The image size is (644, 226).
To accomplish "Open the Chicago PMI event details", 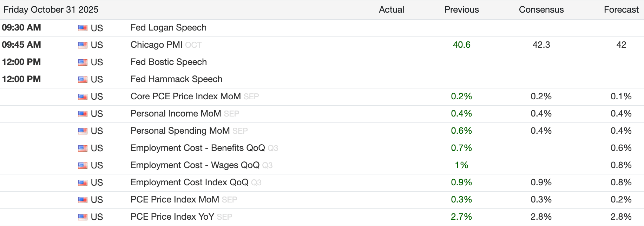I will [x=156, y=45].
